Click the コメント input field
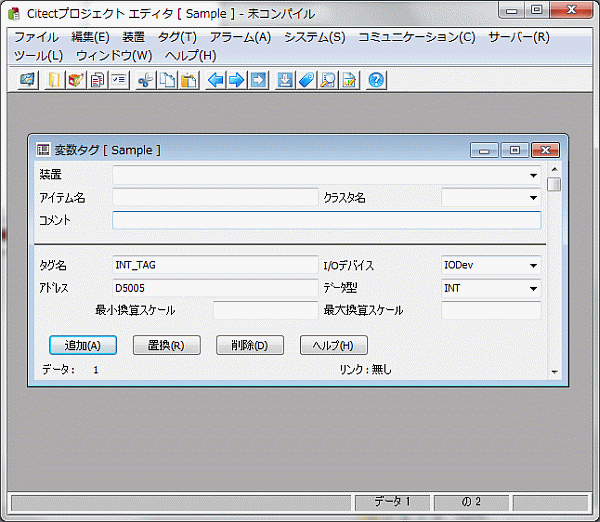The height and width of the screenshot is (522, 600). coord(327,220)
